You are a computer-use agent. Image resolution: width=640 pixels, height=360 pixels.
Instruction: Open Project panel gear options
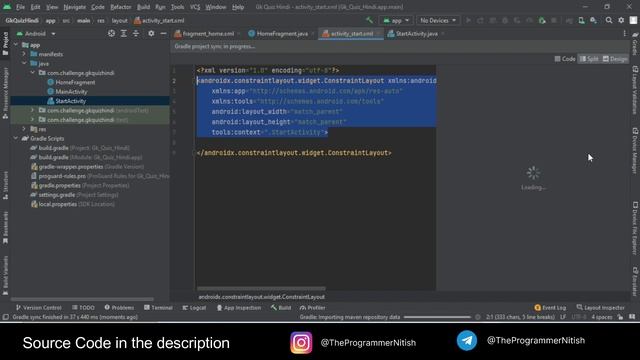click(151, 33)
